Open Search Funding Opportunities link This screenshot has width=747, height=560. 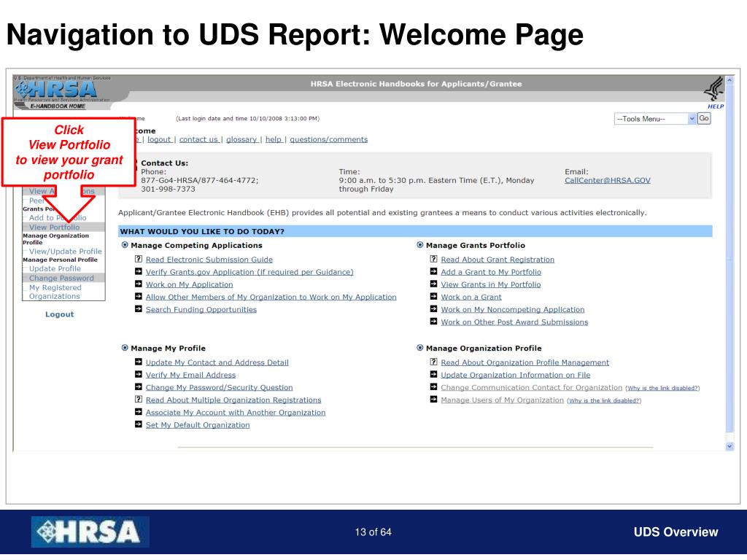click(x=201, y=309)
